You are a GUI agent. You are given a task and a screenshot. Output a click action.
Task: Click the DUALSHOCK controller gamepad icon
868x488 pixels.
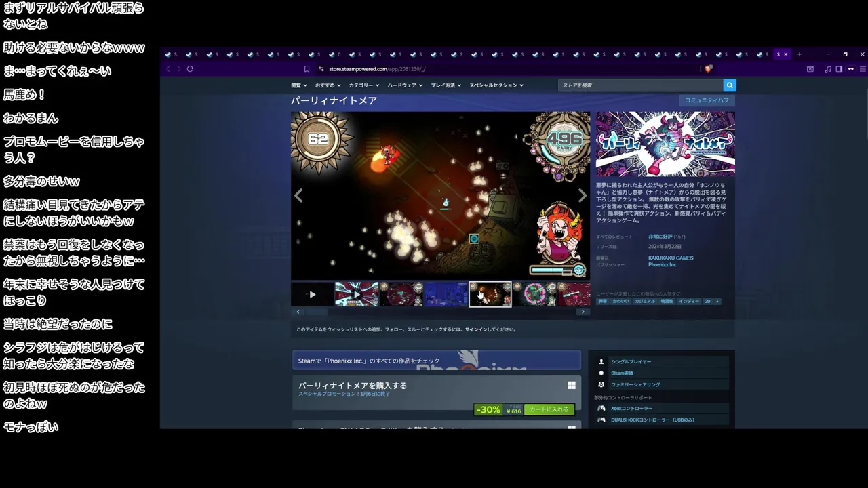601,420
